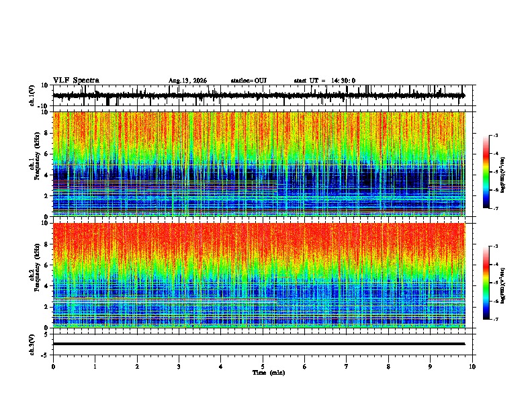The height and width of the screenshot is (411, 532).
Task: Click the '-7' tick on ch.2 color bar
Action: 495,319
